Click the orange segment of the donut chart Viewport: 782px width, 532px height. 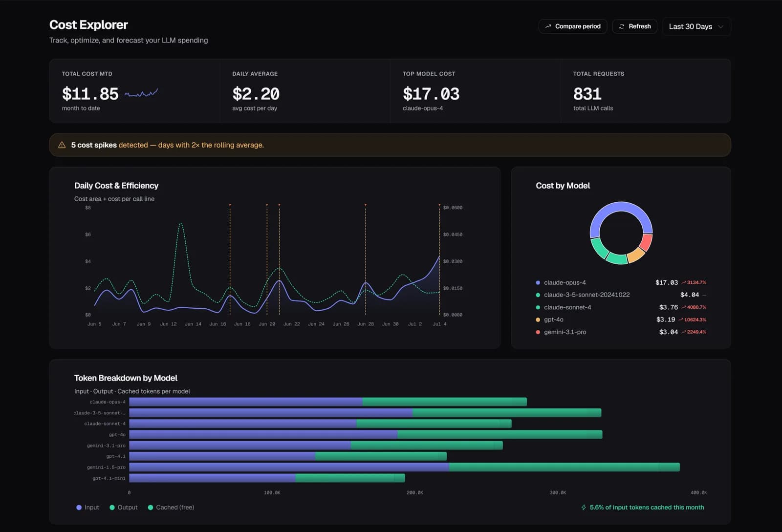tap(636, 255)
